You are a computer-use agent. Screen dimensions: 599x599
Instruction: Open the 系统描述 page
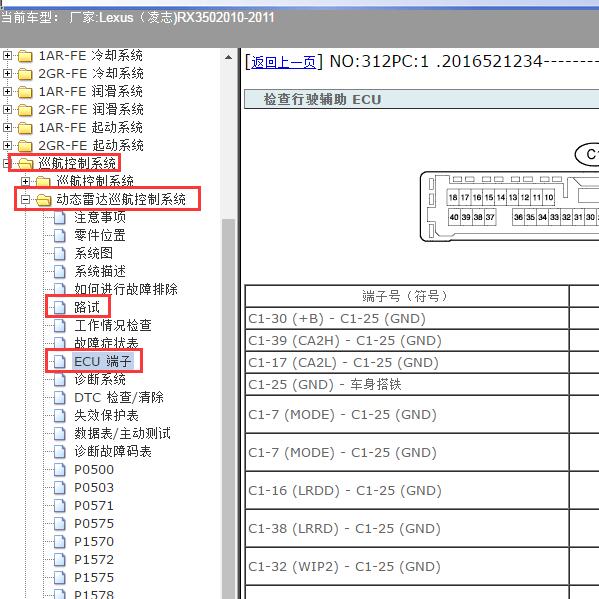[100, 271]
